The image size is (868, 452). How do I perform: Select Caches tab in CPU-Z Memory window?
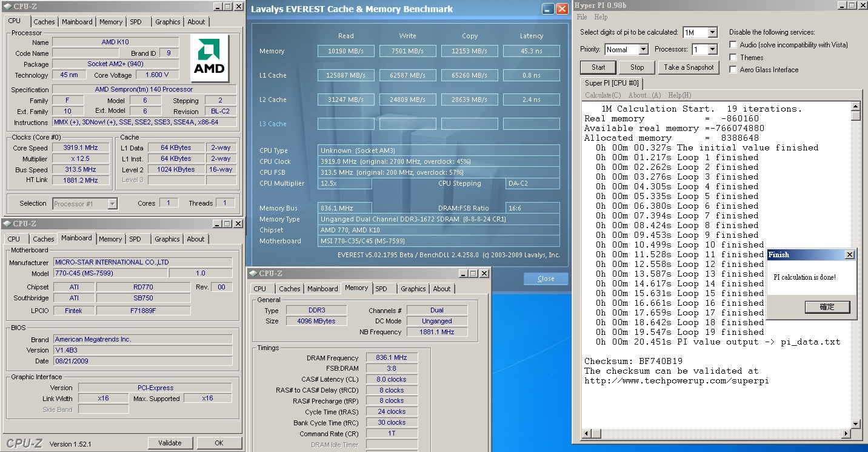coord(290,289)
